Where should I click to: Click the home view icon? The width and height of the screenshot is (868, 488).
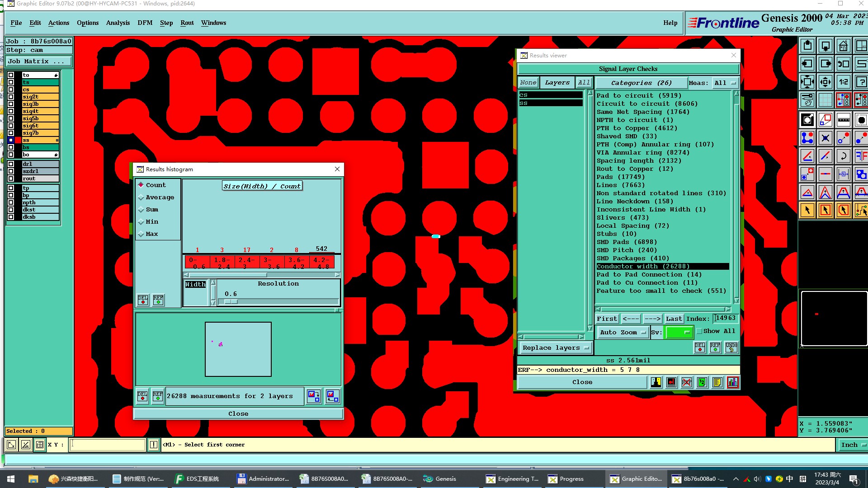pyautogui.click(x=843, y=46)
